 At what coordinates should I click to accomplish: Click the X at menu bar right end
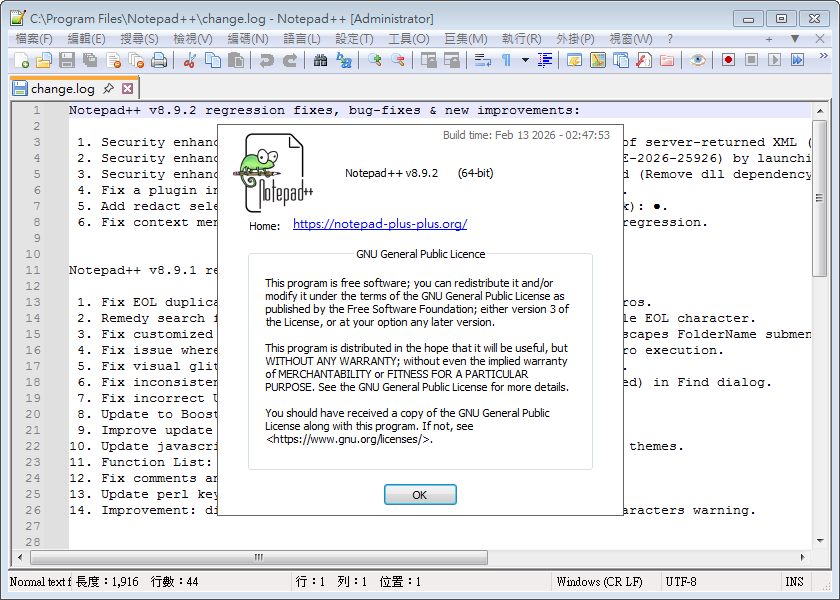pos(820,39)
